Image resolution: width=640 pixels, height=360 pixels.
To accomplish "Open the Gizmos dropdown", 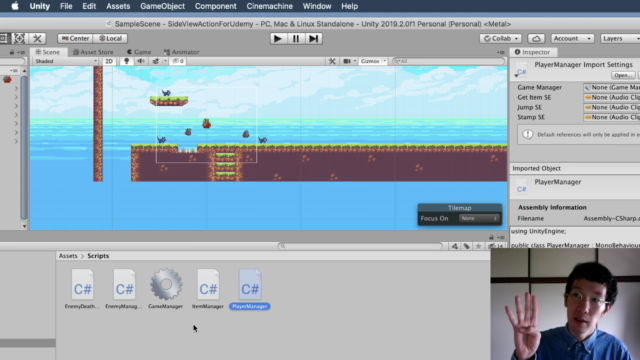I will (373, 61).
